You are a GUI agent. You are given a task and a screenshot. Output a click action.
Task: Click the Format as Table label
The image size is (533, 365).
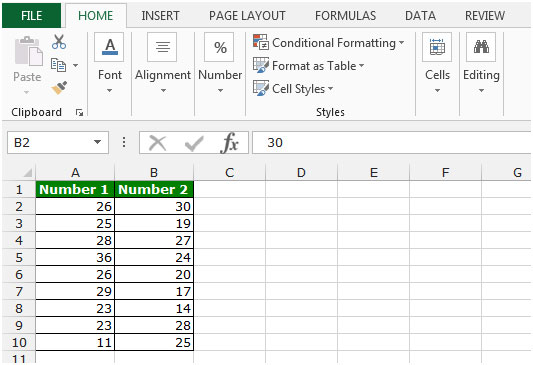point(314,66)
